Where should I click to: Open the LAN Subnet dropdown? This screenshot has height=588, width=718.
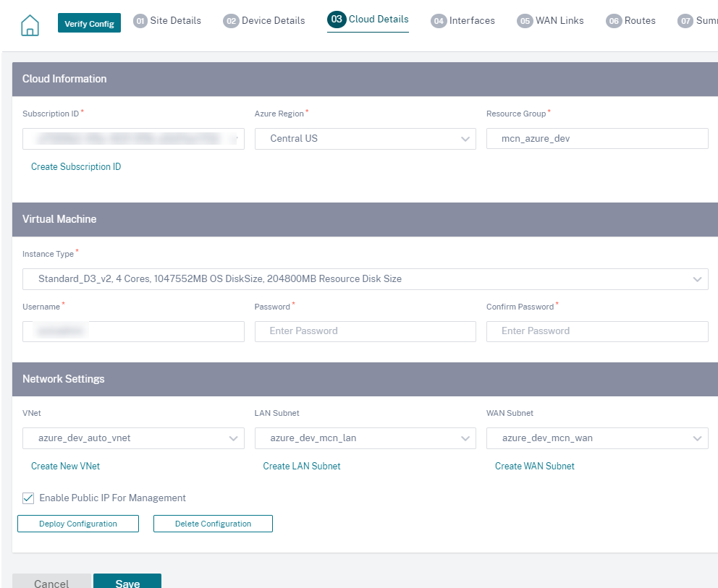366,438
